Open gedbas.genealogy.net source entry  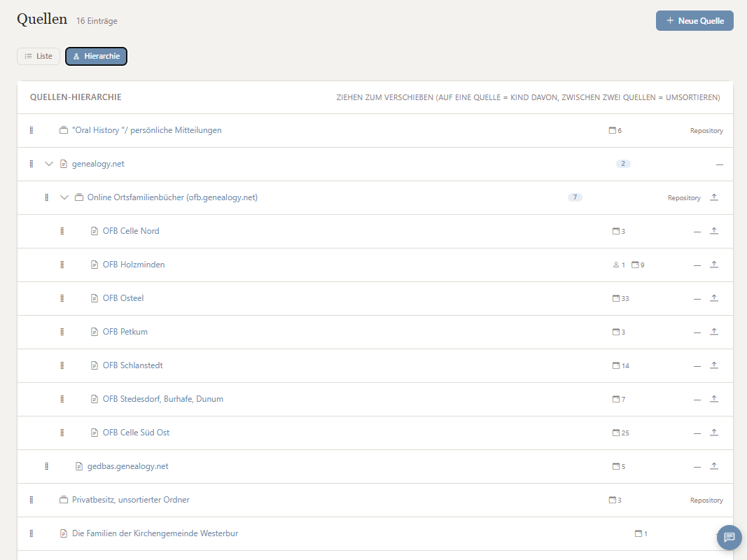127,466
